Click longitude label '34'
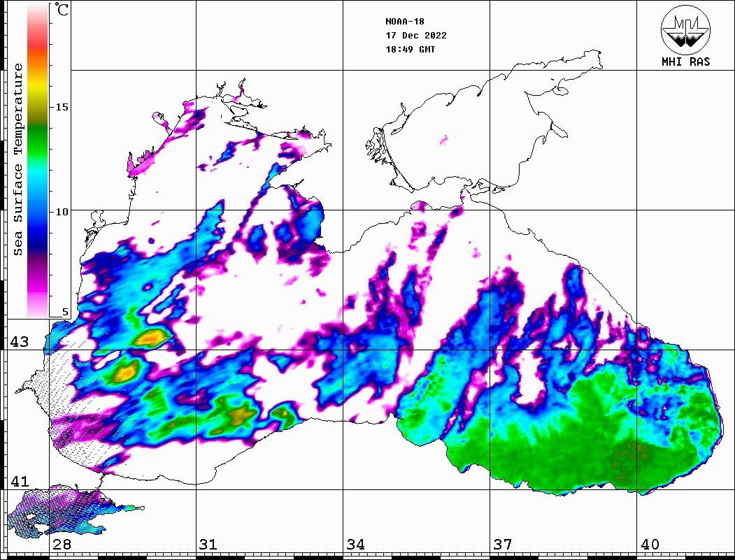735x560 pixels. pos(355,545)
